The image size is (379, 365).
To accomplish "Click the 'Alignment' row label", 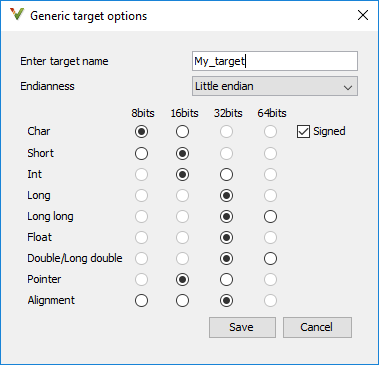I will tap(51, 300).
